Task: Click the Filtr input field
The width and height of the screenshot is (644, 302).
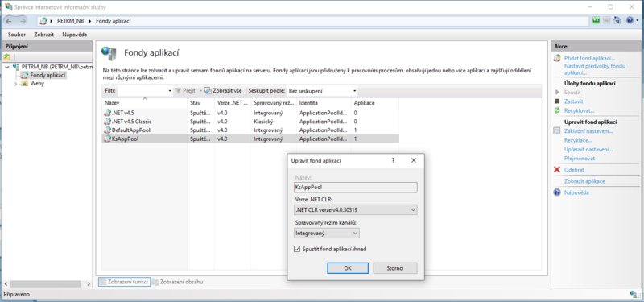Action: click(142, 91)
